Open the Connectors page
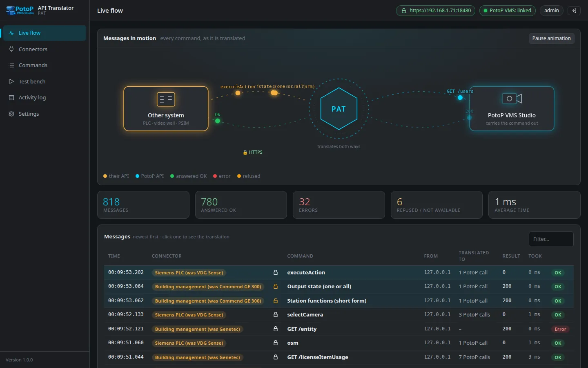Screen dimensions: 588x368 [45, 49]
